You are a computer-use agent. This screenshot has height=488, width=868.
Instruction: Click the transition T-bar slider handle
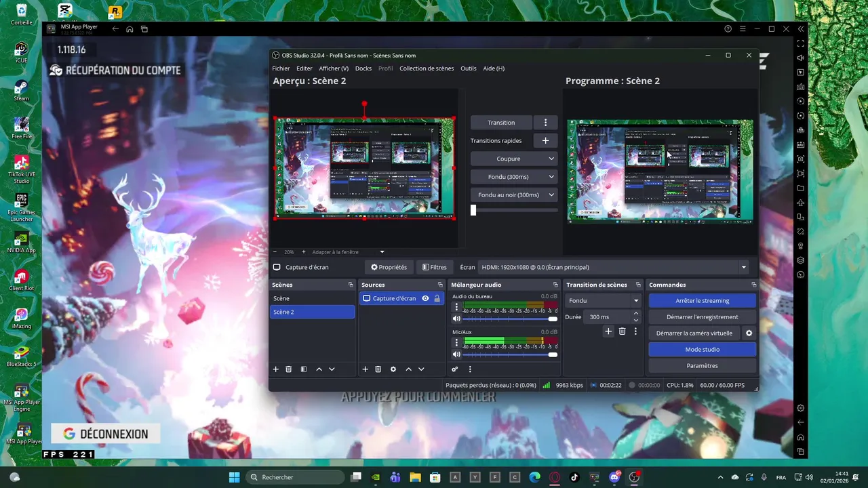473,210
